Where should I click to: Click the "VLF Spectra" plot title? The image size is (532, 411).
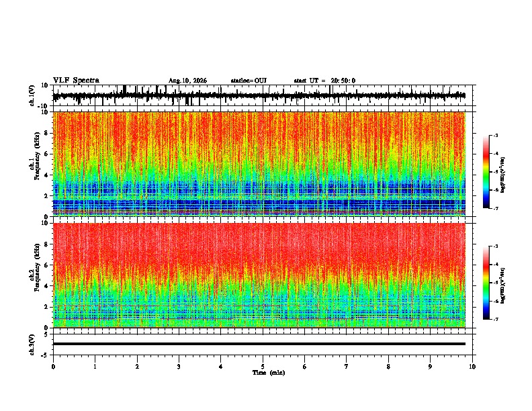click(76, 81)
